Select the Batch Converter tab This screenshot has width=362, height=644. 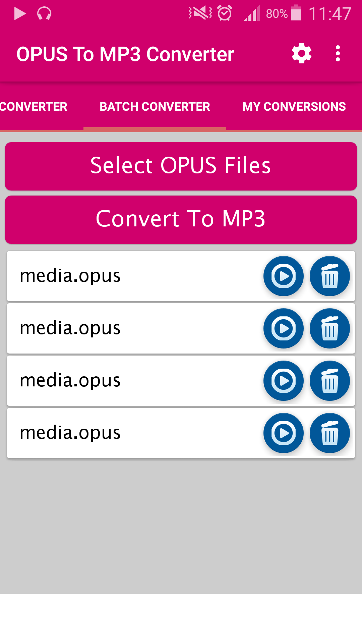[x=155, y=107]
